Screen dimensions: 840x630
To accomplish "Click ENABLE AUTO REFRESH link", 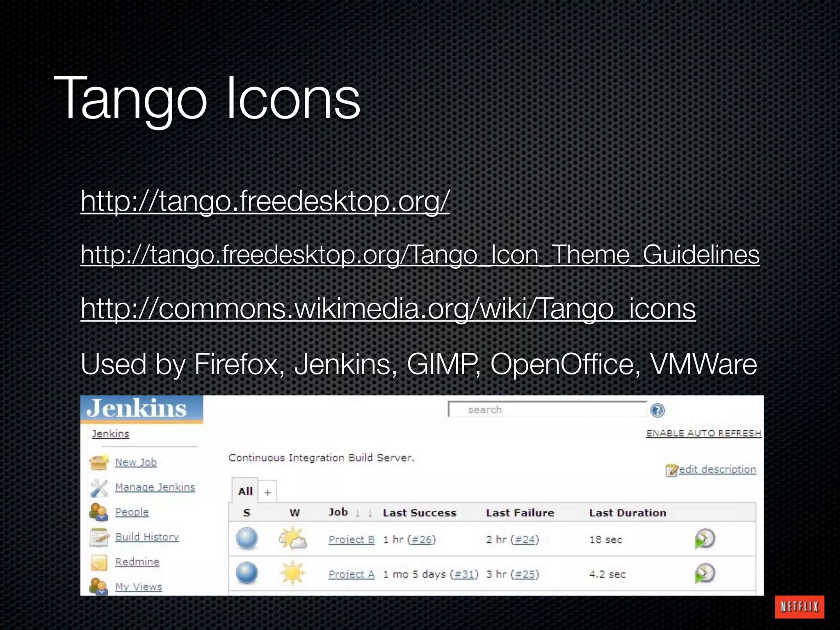I will tap(704, 433).
